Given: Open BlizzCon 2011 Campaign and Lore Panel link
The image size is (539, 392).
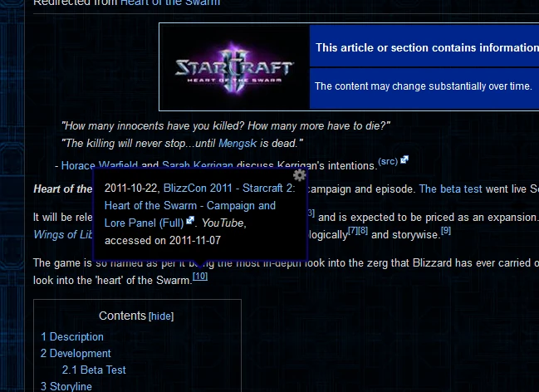Looking at the screenshot, I should [x=199, y=205].
